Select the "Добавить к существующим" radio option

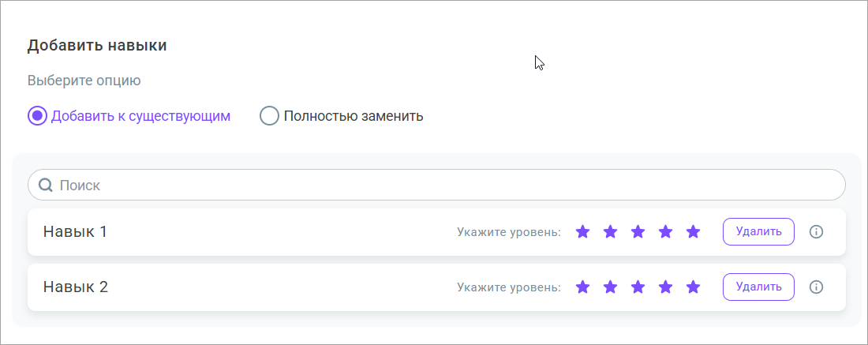(38, 116)
